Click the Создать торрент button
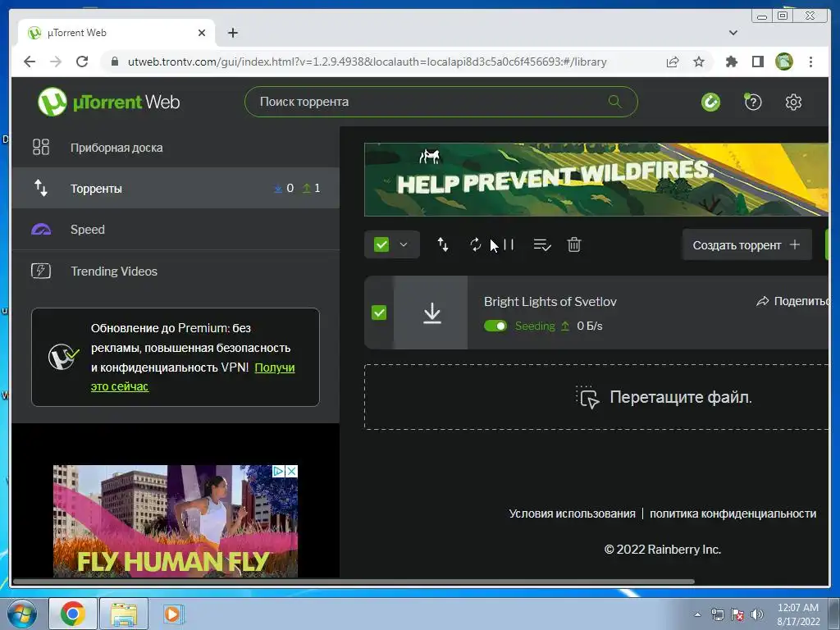 [746, 244]
